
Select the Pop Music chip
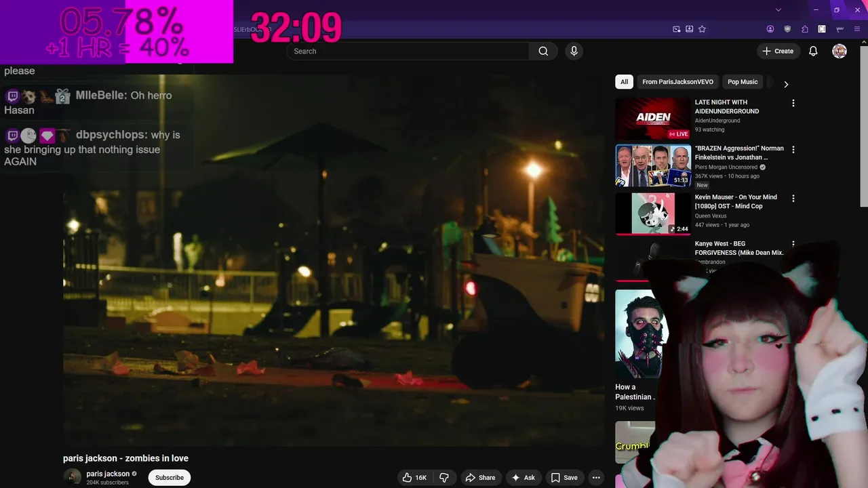tap(743, 82)
